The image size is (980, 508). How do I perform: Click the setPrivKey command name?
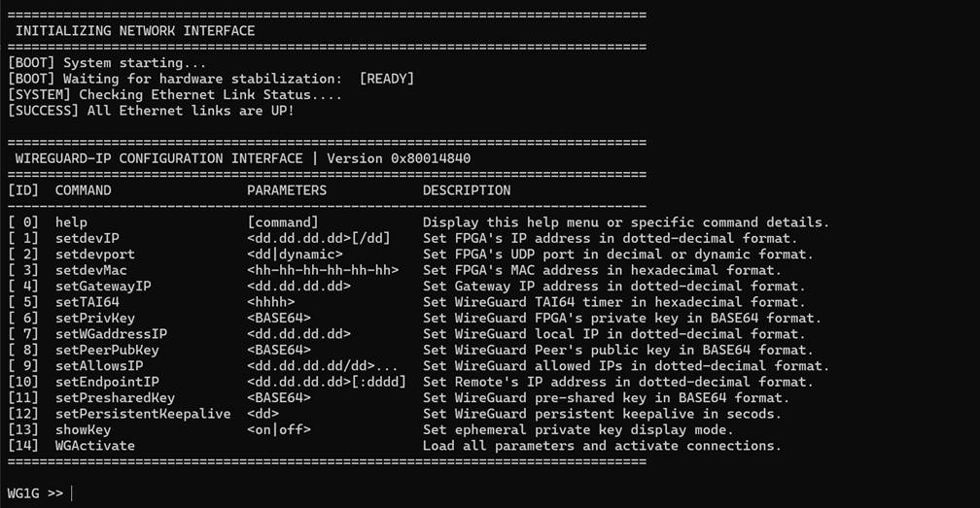point(95,319)
